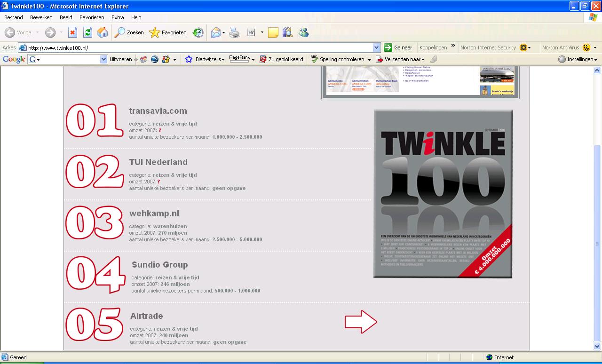Open the Favorieten menu in menu bar

(x=92, y=17)
